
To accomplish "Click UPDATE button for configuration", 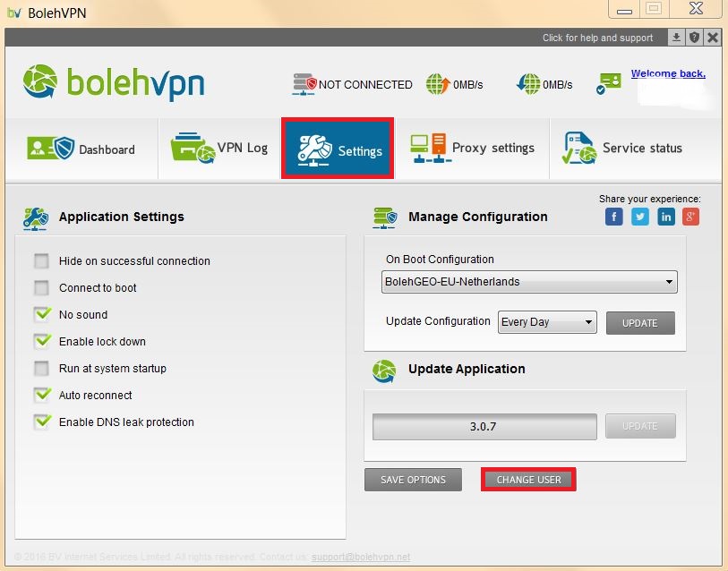I will 640,323.
